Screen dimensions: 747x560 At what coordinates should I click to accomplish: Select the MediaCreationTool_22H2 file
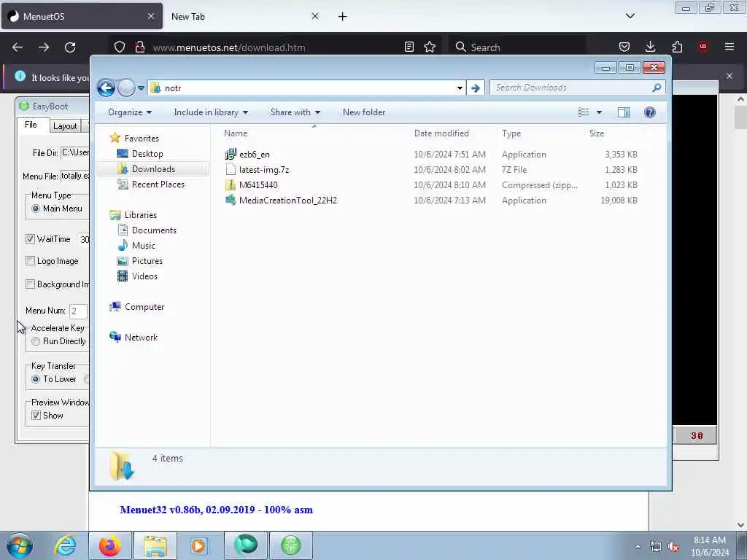coord(287,200)
